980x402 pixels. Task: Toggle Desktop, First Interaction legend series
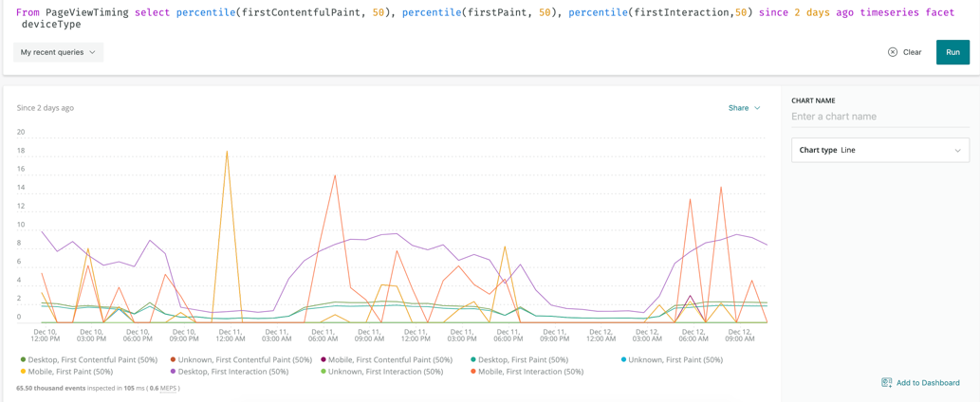point(230,372)
